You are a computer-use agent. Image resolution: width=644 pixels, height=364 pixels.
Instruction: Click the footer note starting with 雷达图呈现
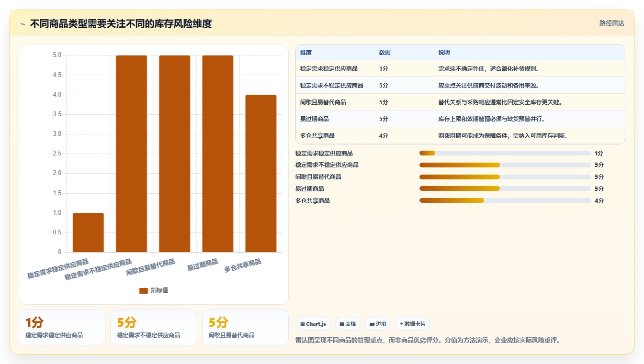(x=428, y=340)
